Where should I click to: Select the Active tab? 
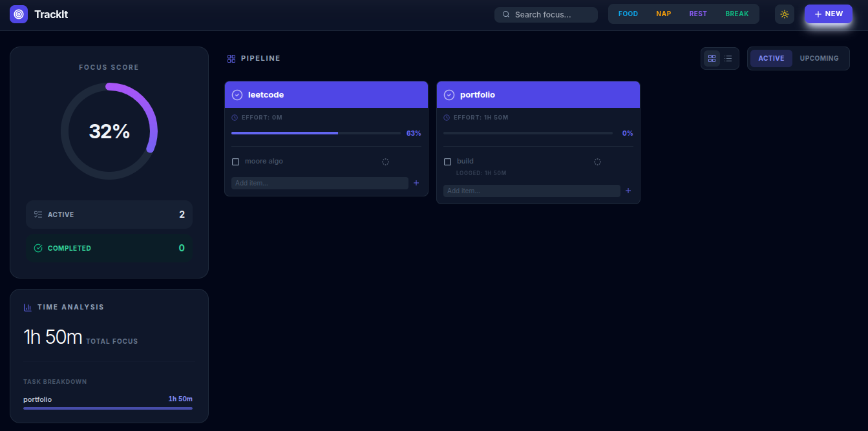[x=771, y=58]
